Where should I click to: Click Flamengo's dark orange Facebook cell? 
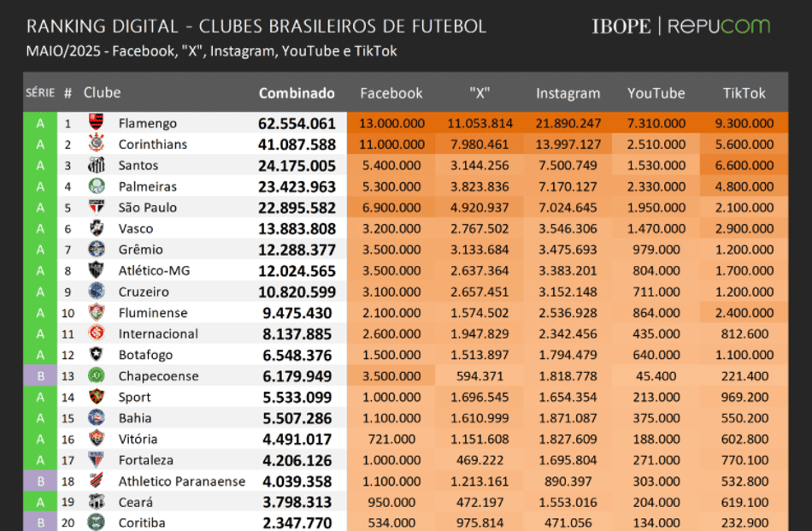tap(391, 123)
